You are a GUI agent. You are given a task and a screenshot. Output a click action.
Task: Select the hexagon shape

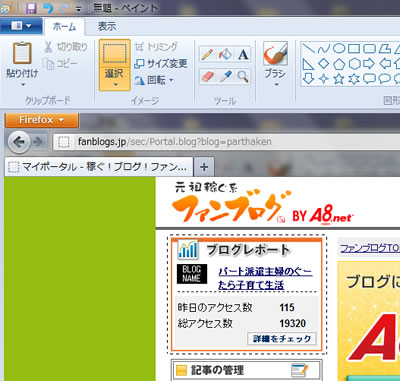click(x=354, y=64)
